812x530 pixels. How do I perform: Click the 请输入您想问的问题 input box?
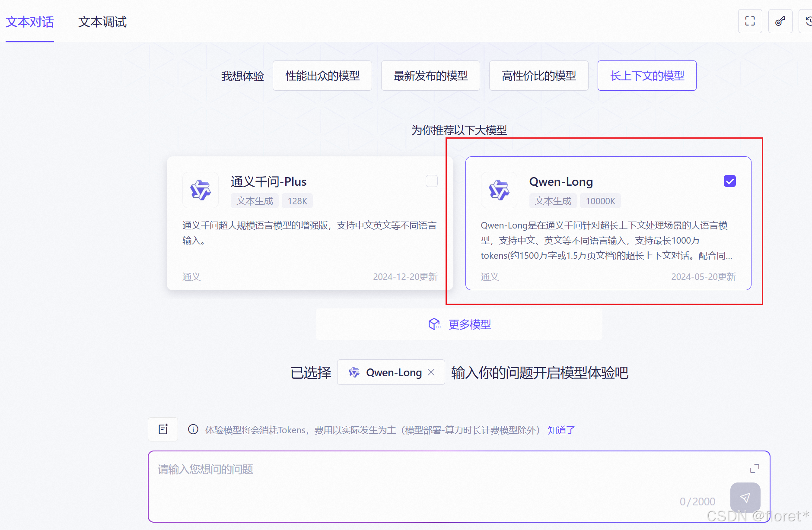pyautogui.click(x=459, y=486)
